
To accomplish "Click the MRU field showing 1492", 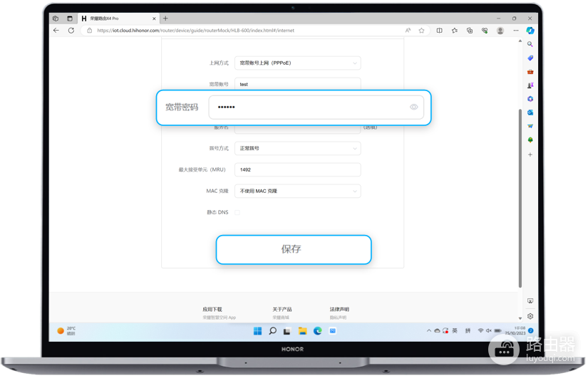I will 298,169.
